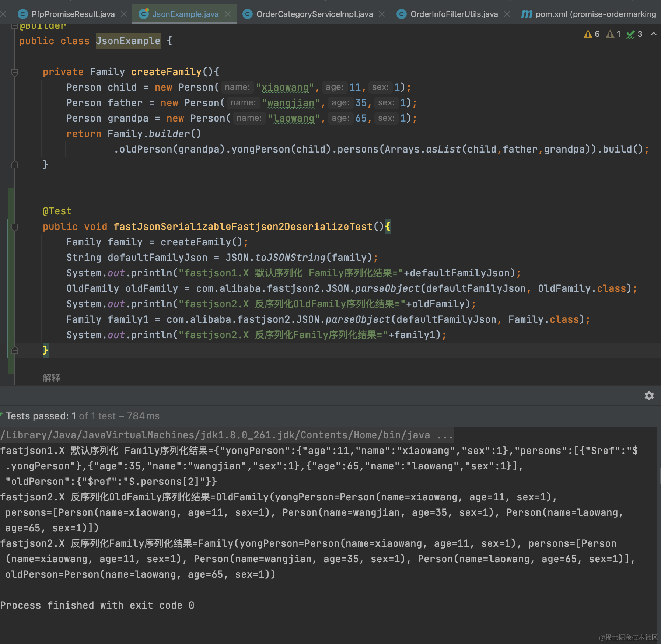The width and height of the screenshot is (661, 644).
Task: Show the 6 warnings inspection indicator
Action: 592,34
